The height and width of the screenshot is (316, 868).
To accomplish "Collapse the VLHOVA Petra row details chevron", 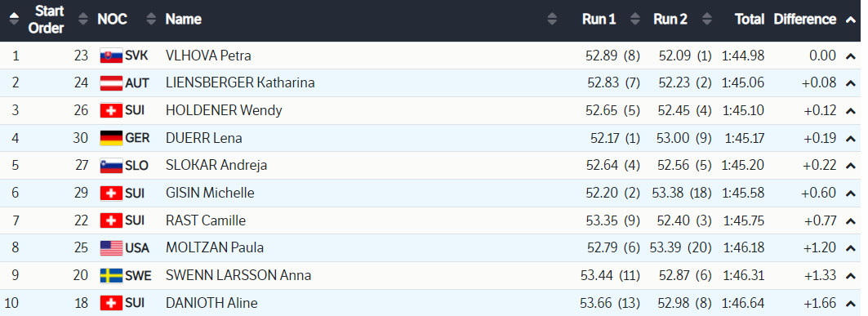I will (x=850, y=56).
